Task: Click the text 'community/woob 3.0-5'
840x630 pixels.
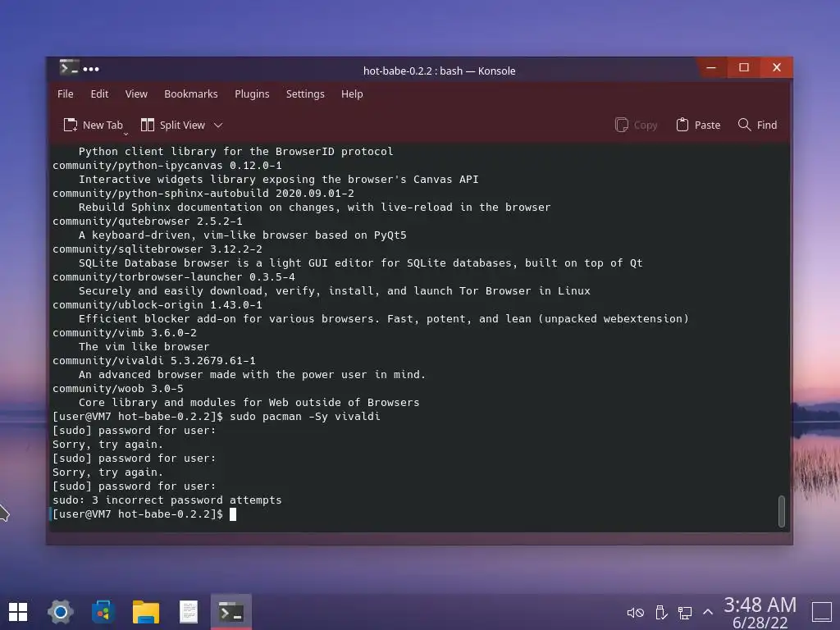Action: click(x=118, y=388)
